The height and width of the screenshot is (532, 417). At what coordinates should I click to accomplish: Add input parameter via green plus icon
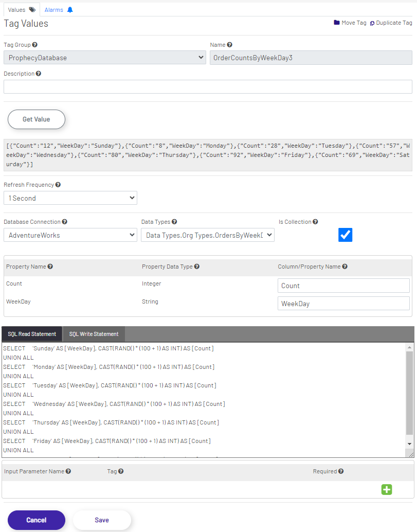[x=387, y=489]
